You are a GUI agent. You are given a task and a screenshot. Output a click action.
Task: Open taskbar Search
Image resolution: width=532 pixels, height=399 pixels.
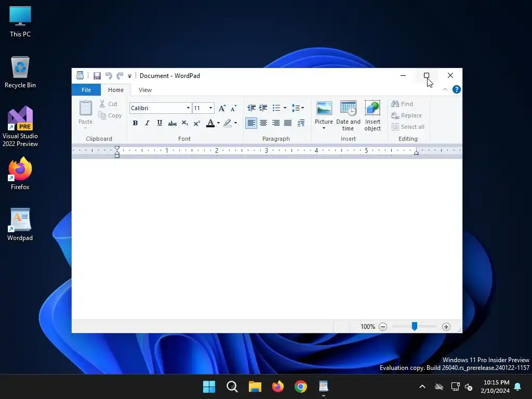tap(232, 387)
